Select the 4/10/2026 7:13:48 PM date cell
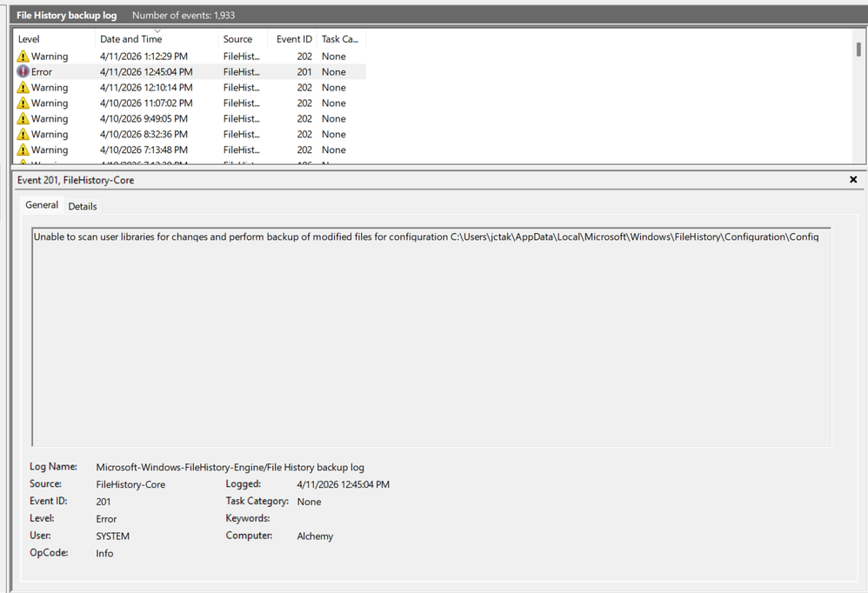Screen dimensions: 868x593 pos(144,150)
